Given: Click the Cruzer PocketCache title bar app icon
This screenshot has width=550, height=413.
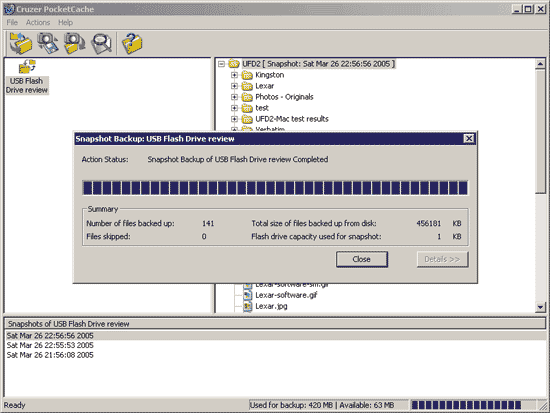Looking at the screenshot, I should pyautogui.click(x=9, y=9).
